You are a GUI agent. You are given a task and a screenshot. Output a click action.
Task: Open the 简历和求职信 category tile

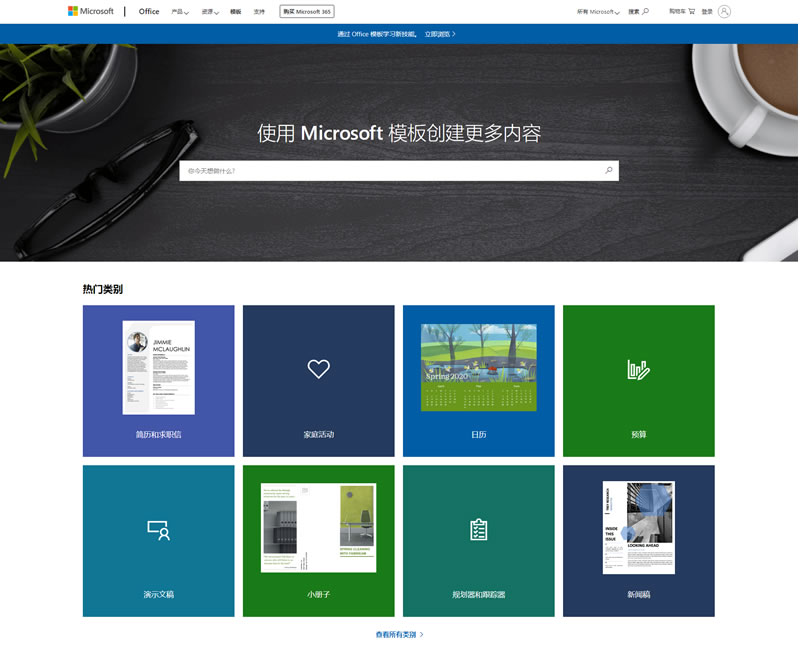pyautogui.click(x=159, y=381)
